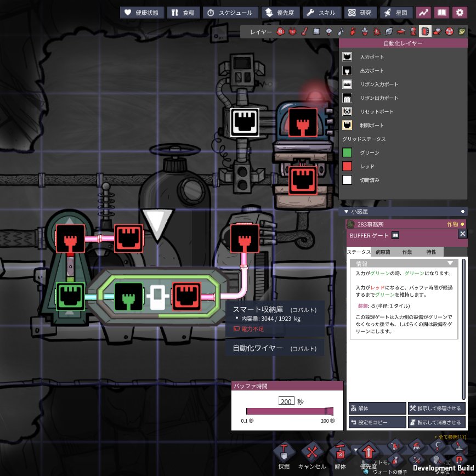Switch to the 病原菌 tab
The height and width of the screenshot is (476, 476).
tap(383, 252)
